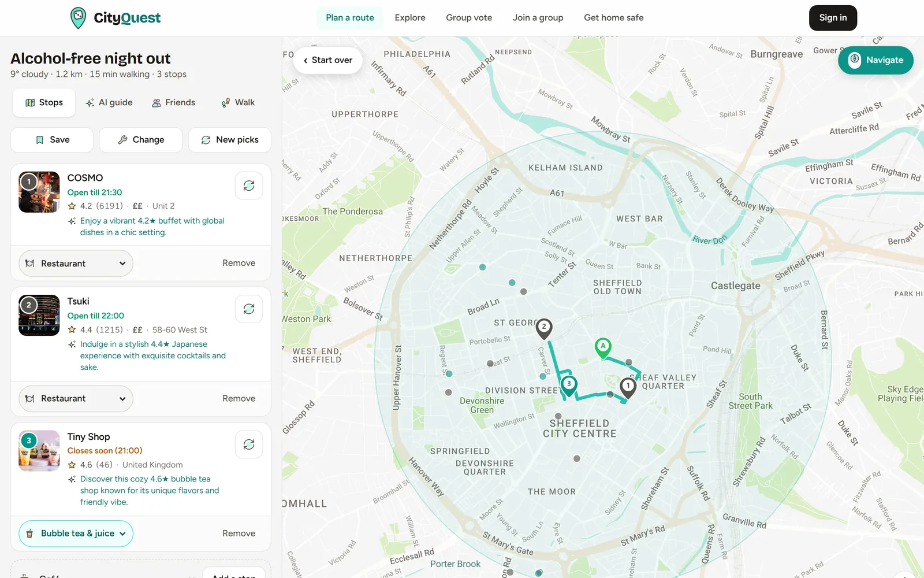Screen dimensions: 924x578
Task: Refresh the Tiny Shop stop pick
Action: pyautogui.click(x=249, y=444)
